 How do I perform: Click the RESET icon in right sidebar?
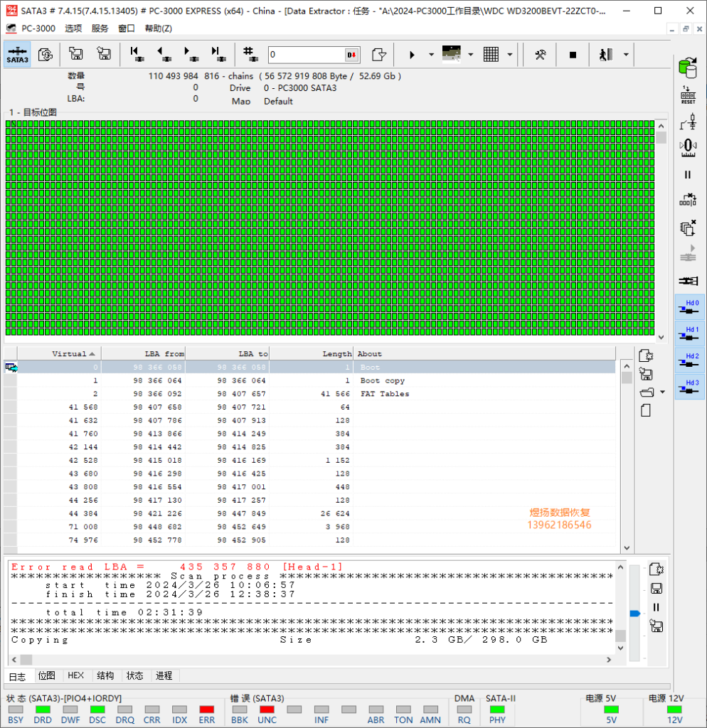point(688,95)
